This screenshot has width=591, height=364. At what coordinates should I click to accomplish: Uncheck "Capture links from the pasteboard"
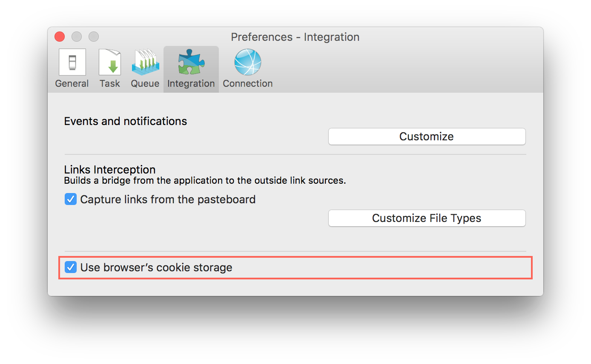click(70, 199)
